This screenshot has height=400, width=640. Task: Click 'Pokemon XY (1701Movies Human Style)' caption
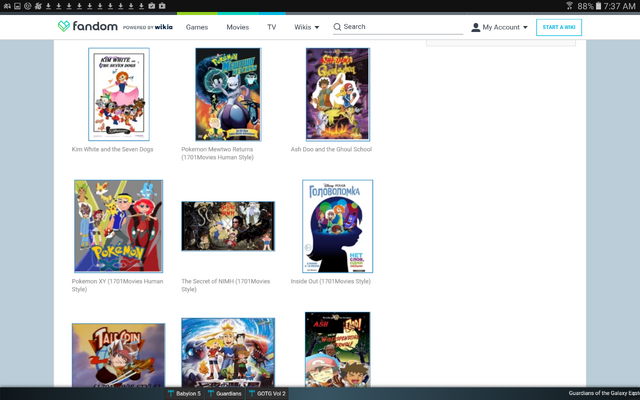[118, 285]
